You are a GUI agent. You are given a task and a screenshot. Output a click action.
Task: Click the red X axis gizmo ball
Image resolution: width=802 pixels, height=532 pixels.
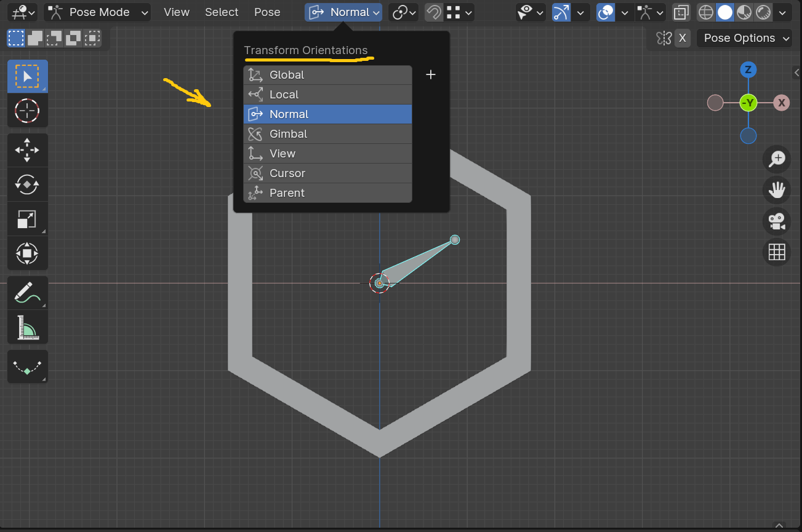pyautogui.click(x=781, y=103)
